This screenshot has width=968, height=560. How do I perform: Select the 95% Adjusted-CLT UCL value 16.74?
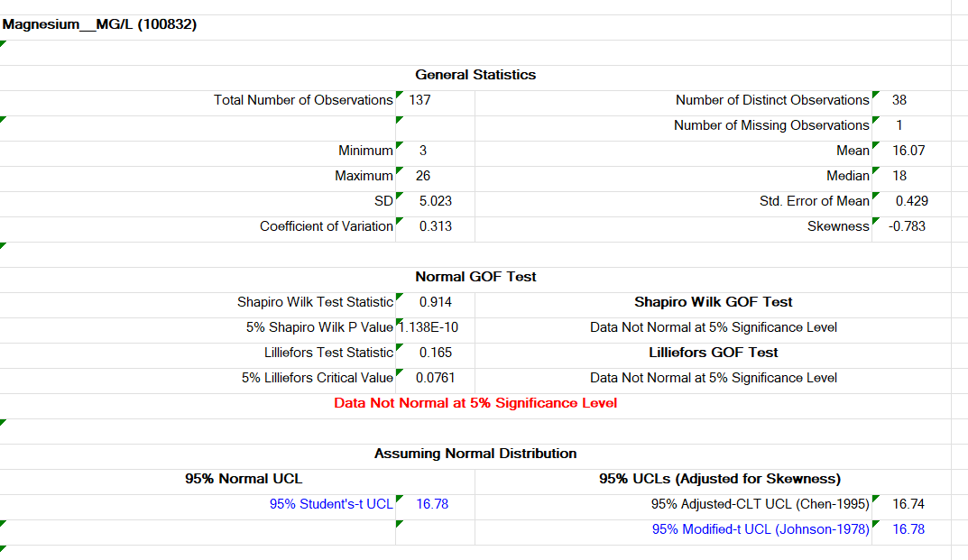908,504
